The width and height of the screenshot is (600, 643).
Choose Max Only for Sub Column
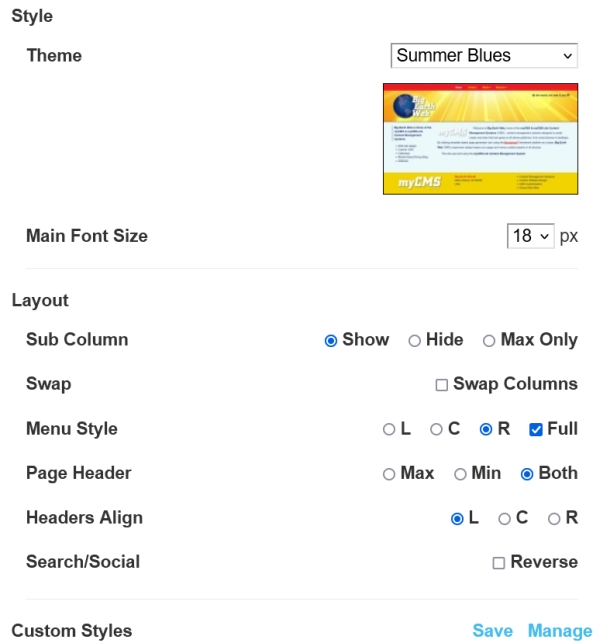489,340
